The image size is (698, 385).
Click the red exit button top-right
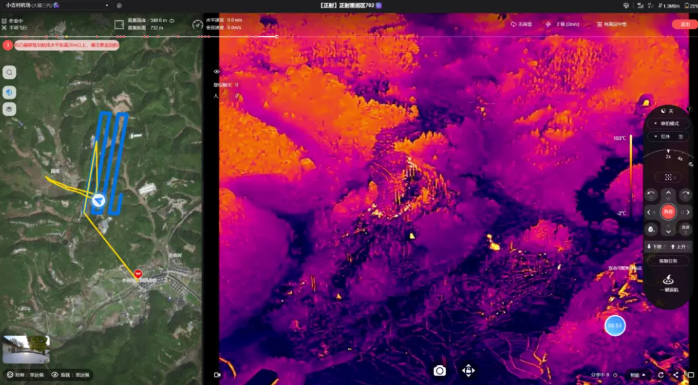tap(685, 24)
